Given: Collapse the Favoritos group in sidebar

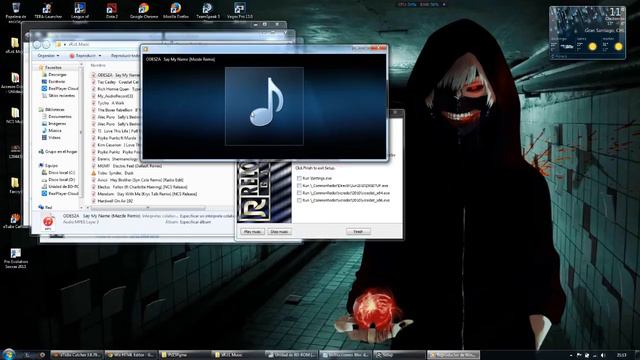Looking at the screenshot, I should (x=53, y=67).
